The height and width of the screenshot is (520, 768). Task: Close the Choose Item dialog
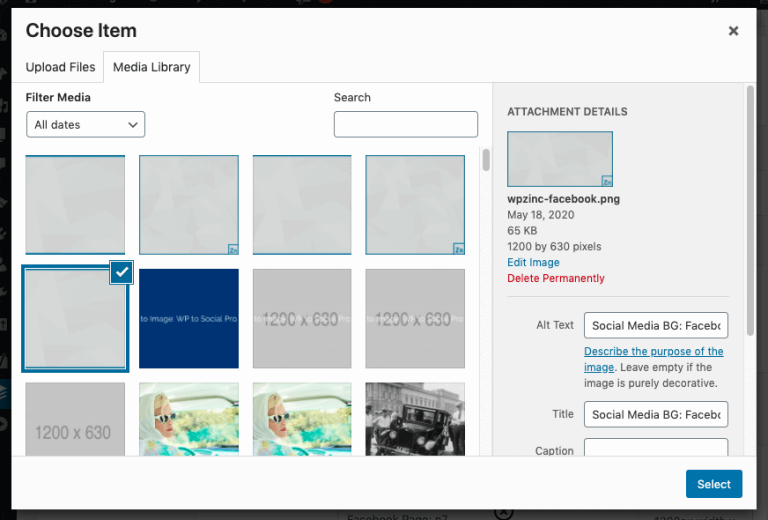733,31
